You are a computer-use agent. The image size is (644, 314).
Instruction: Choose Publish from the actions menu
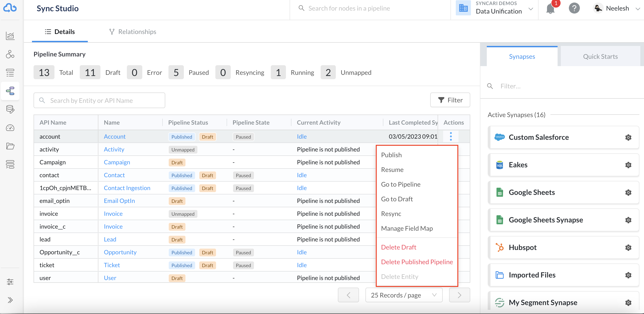(391, 155)
